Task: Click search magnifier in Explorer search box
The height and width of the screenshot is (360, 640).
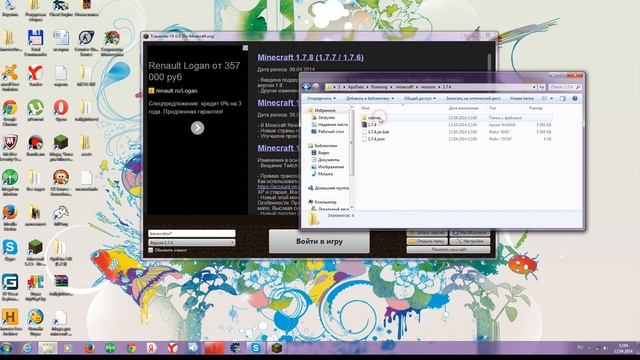Action: 578,87
